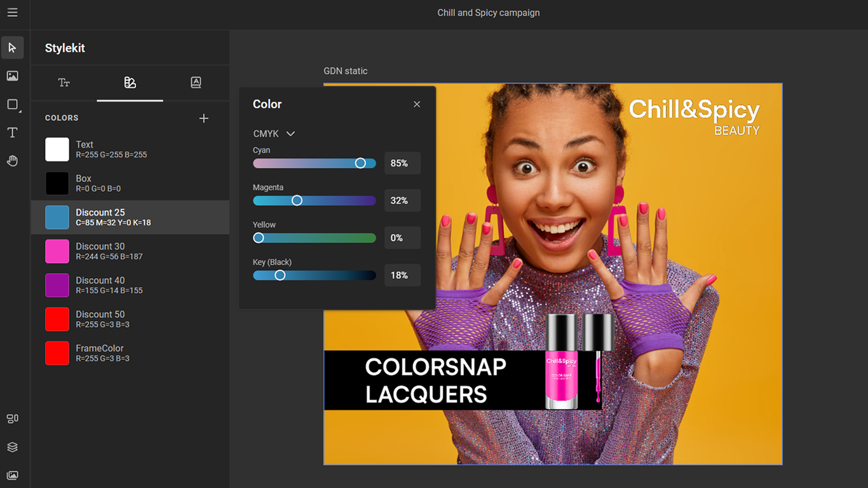The height and width of the screenshot is (488, 868).
Task: Click the red FrameColor swatch
Action: click(57, 353)
